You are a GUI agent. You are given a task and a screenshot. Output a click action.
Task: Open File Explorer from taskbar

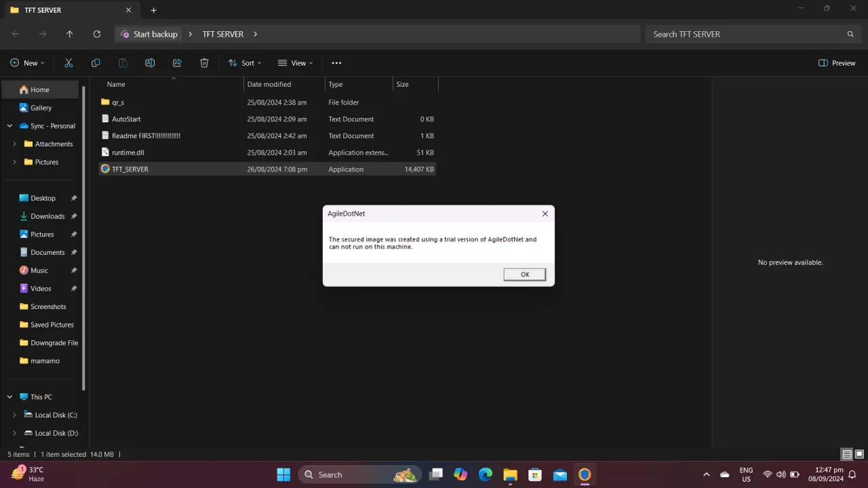[510, 474]
